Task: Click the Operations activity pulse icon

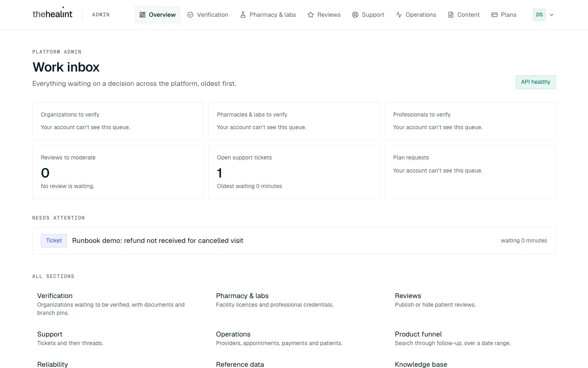Action: click(x=399, y=15)
